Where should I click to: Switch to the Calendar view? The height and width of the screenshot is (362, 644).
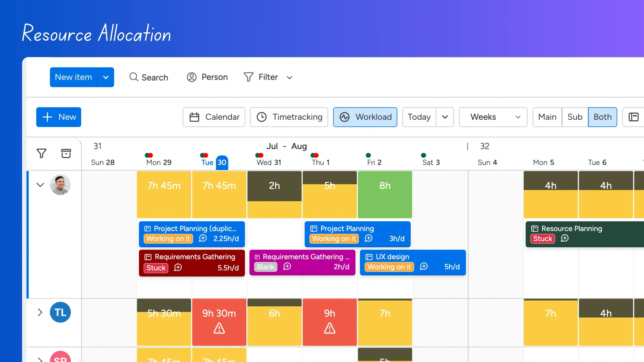(x=214, y=117)
